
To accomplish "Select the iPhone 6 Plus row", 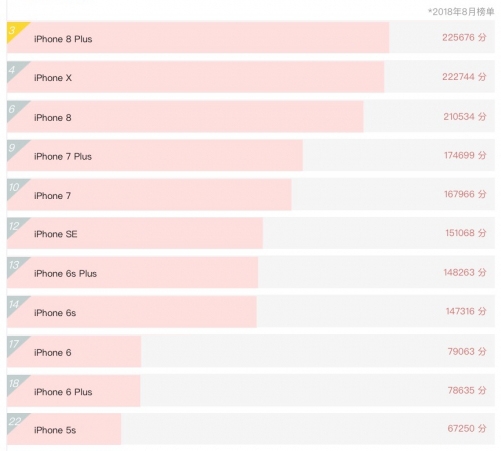I will coord(251,391).
